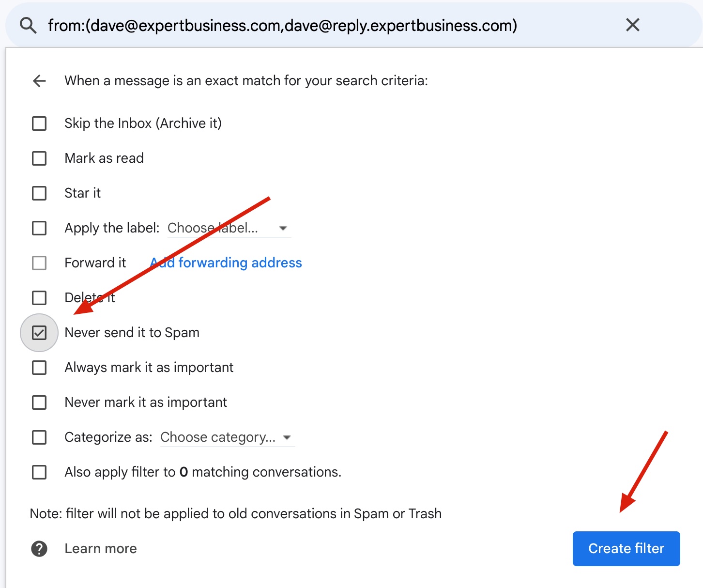Check the Apply the label checkbox
The width and height of the screenshot is (703, 588).
[39, 228]
